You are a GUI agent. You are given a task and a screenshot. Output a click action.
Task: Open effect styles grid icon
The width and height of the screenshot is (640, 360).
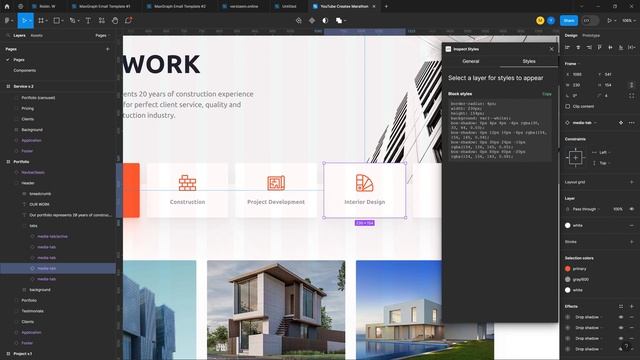(621, 306)
